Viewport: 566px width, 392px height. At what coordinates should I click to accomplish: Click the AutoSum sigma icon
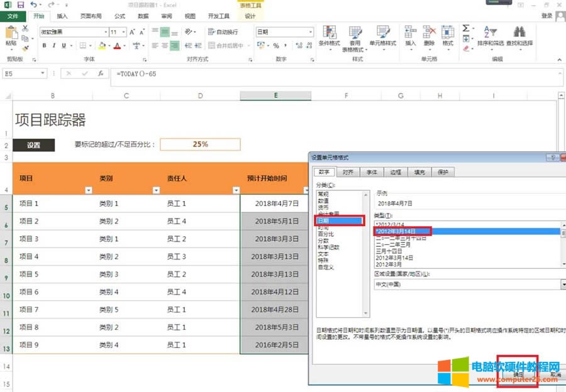[465, 28]
